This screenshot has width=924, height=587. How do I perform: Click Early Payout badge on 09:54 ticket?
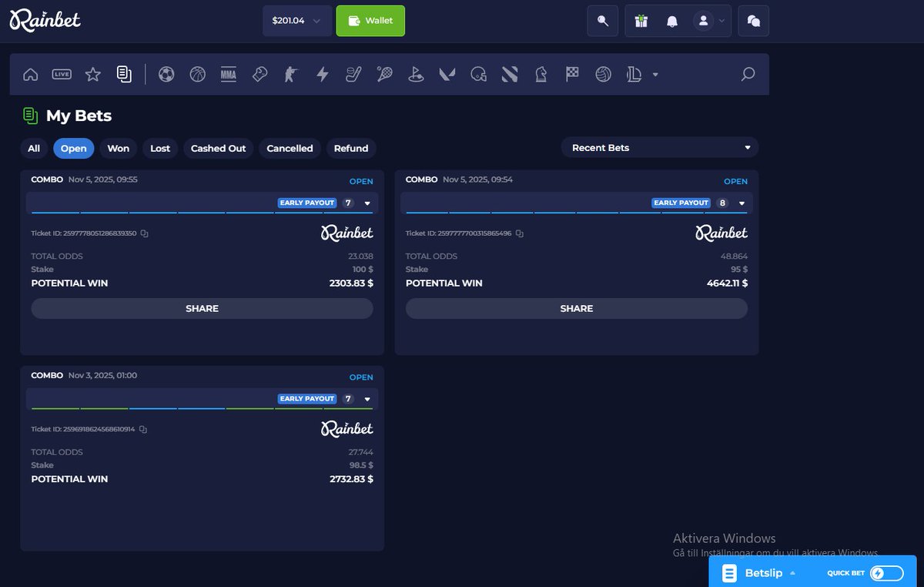tap(682, 203)
